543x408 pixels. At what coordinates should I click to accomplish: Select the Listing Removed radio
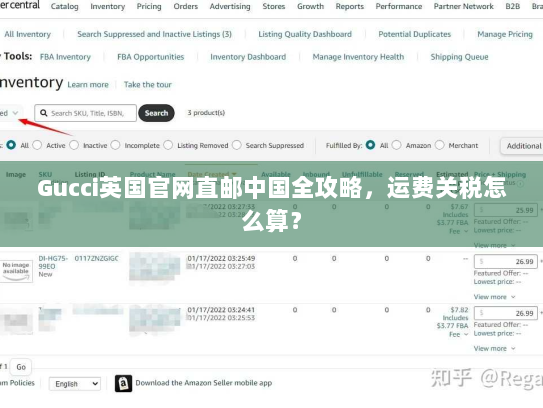point(168,145)
